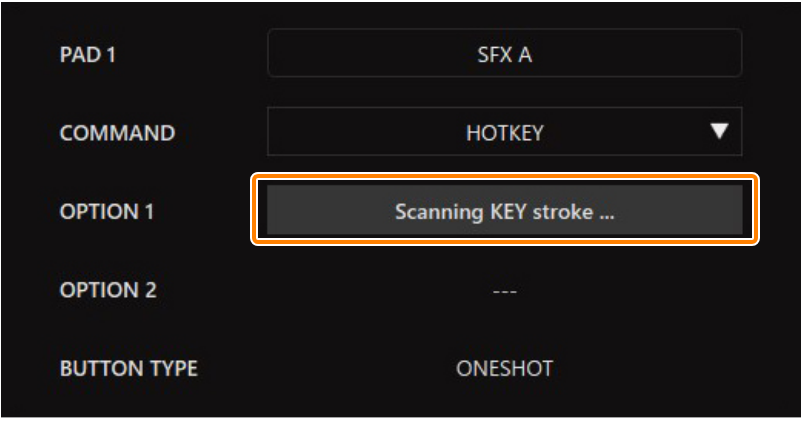Change button type from ONESHOT
804x421 pixels.
505,368
